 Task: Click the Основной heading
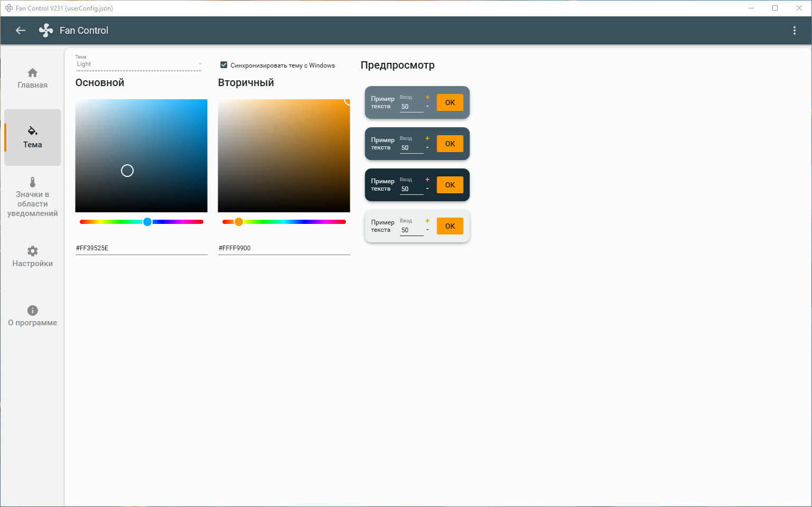click(100, 83)
